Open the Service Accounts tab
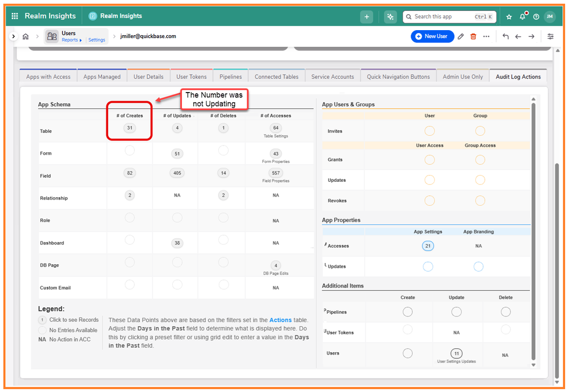Screen dimensions: 568x392 click(x=333, y=76)
